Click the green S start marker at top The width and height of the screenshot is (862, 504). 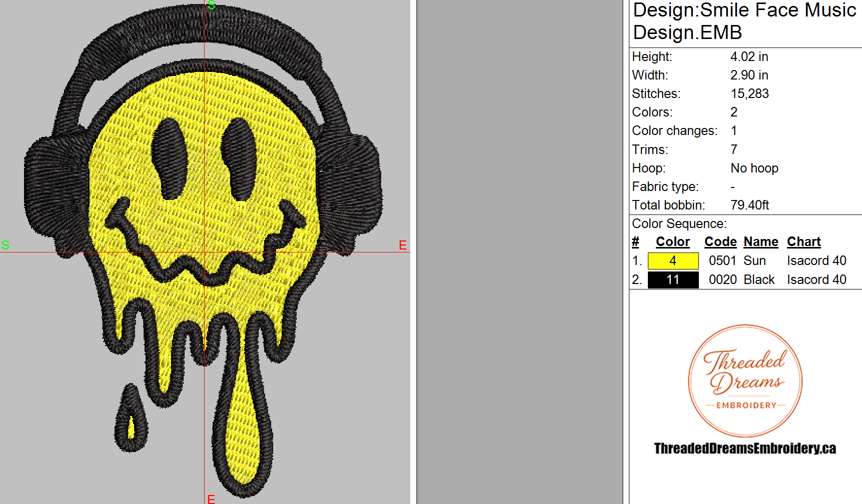tap(212, 5)
